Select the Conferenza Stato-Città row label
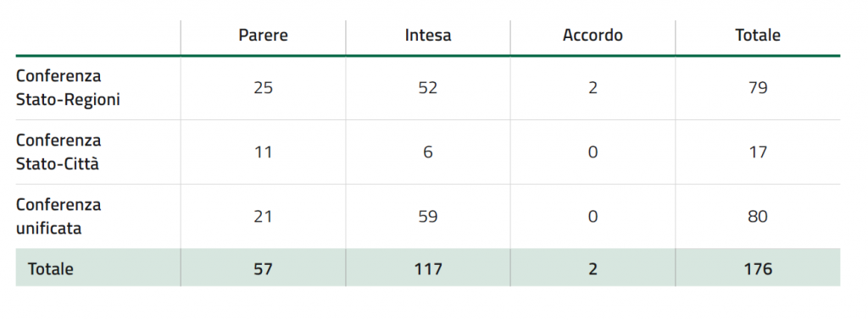 (x=58, y=152)
